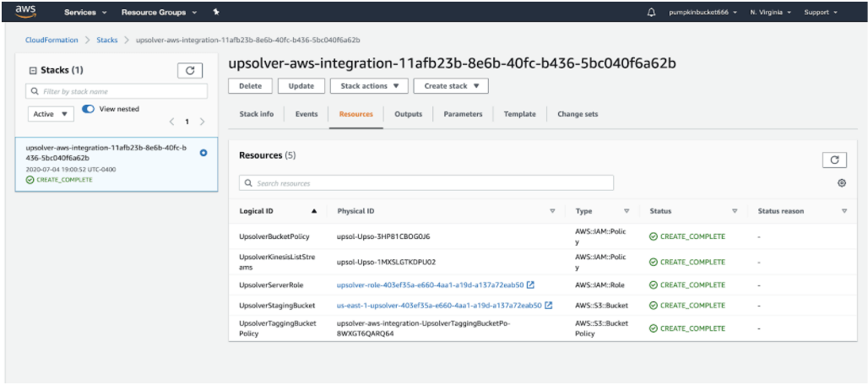
Task: Refresh the Stacks list
Action: point(190,71)
